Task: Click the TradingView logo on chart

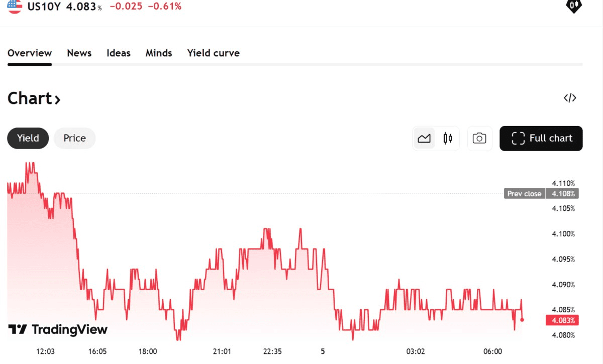Action: 58,329
